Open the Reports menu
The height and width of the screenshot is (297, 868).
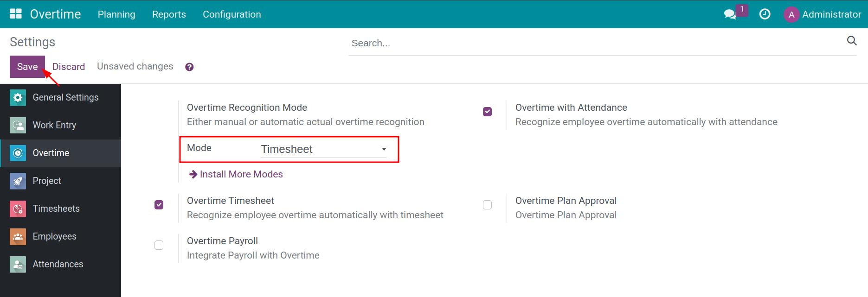pyautogui.click(x=169, y=14)
